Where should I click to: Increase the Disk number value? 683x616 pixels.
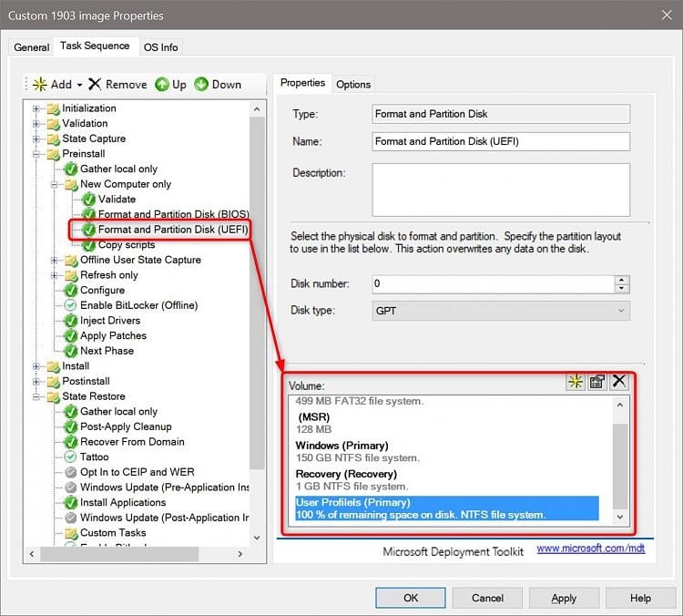click(x=622, y=280)
